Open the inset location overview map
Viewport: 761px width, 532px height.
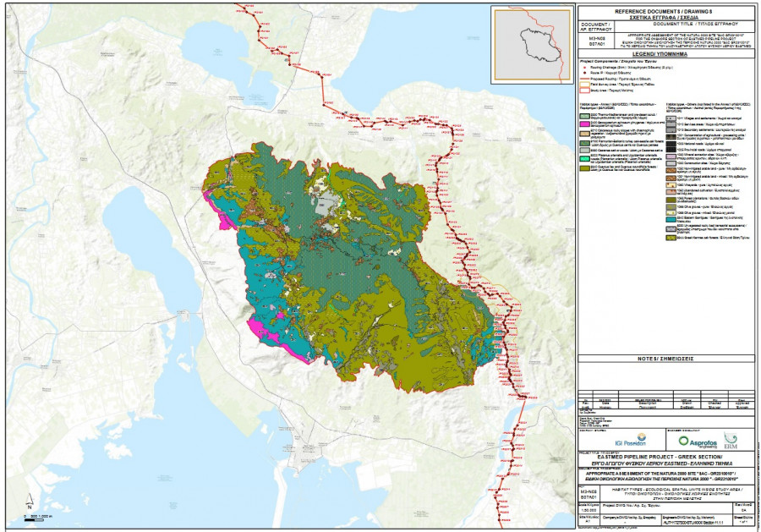click(532, 38)
